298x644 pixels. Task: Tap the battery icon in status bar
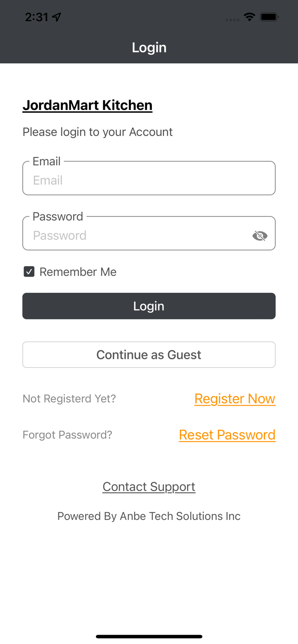tap(270, 17)
